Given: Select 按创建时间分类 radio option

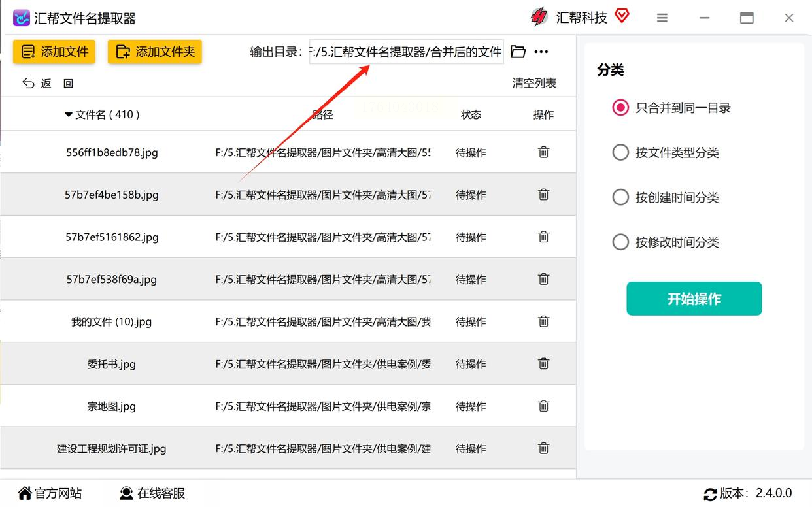Looking at the screenshot, I should coord(620,197).
